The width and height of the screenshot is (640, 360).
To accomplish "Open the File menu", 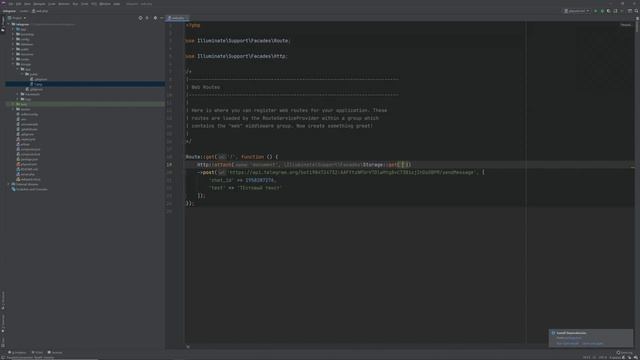I will click(x=11, y=4).
